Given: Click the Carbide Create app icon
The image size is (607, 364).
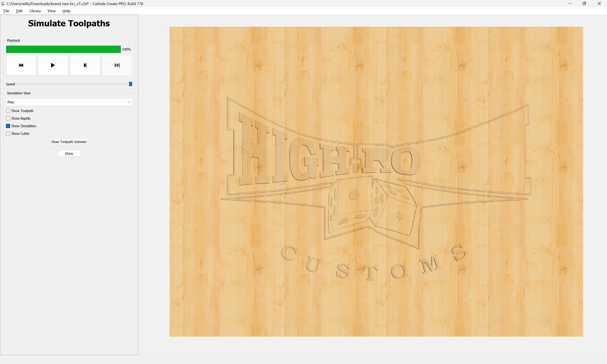Looking at the screenshot, I should tap(3, 3).
